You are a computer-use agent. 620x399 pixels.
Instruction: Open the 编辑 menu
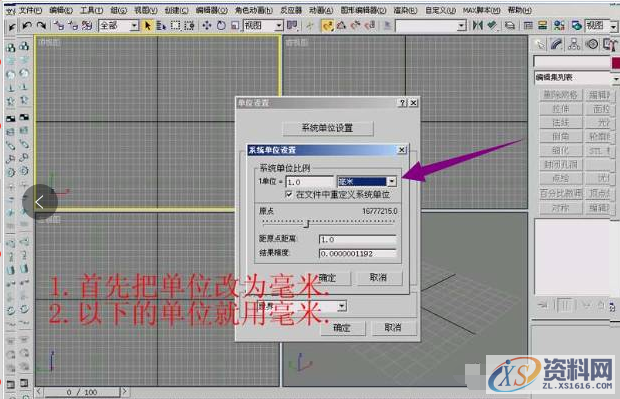[x=61, y=10]
